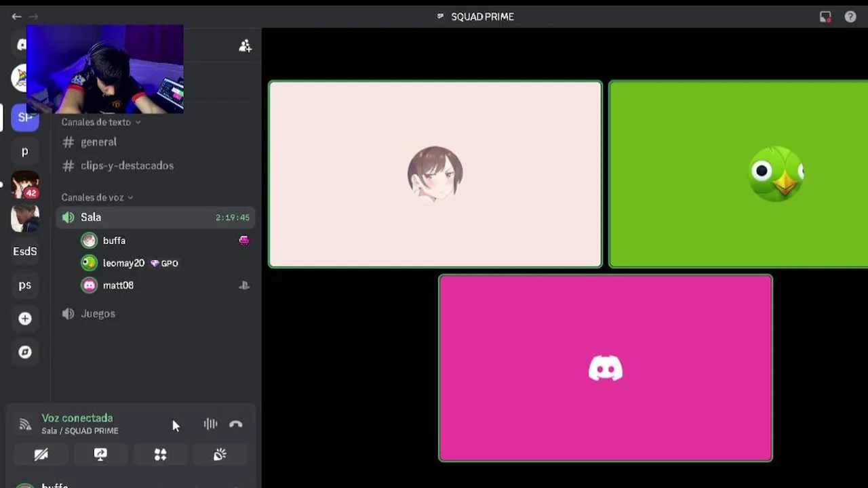Focus the green bird avatar video tile

pyautogui.click(x=738, y=174)
